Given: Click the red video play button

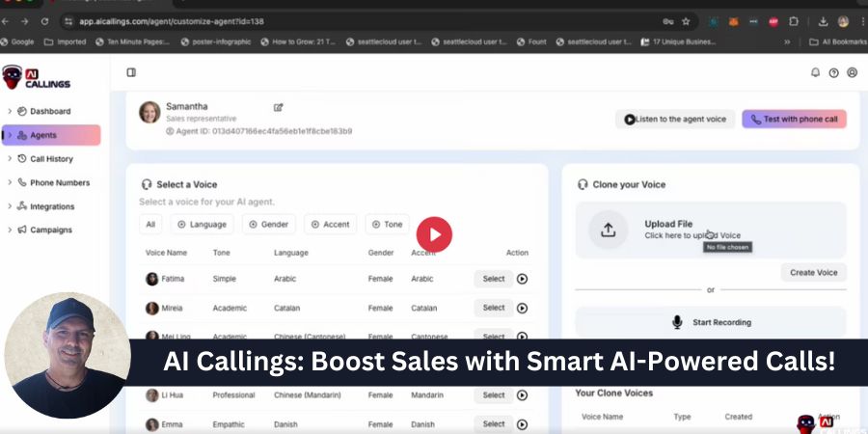Looking at the screenshot, I should (434, 233).
